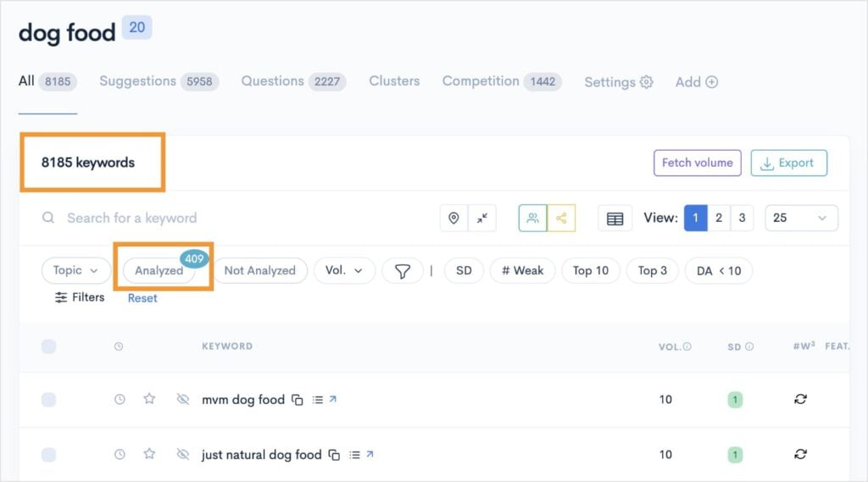
Task: Click the collapse arrows icon
Action: [x=482, y=218]
